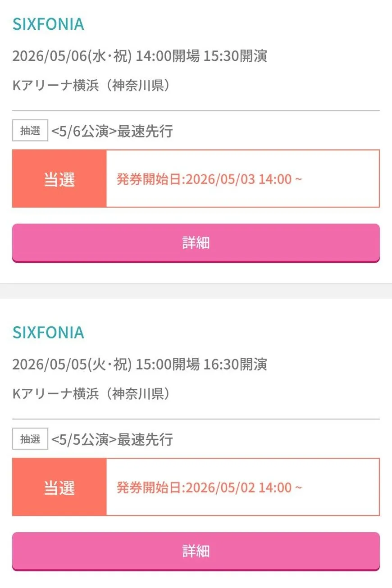This screenshot has height=588, width=392.
Task: Tap the 当選 status box for the 5/5 show
Action: (59, 487)
